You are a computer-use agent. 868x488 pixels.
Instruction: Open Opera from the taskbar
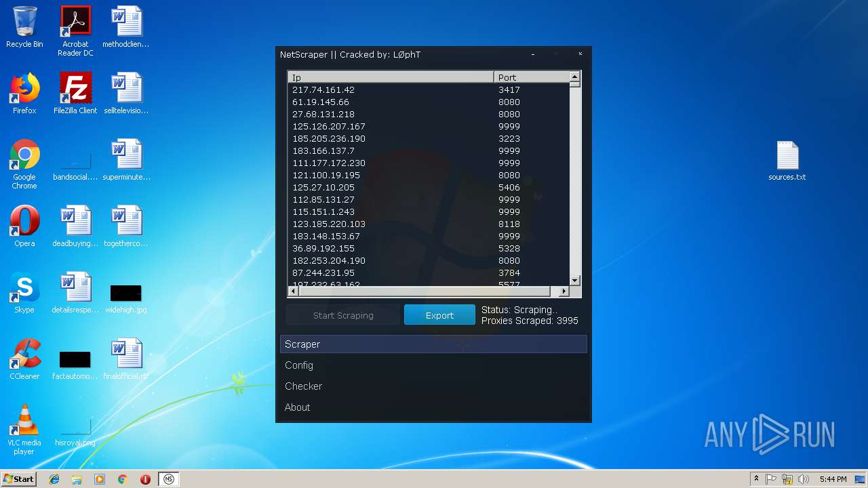145,479
